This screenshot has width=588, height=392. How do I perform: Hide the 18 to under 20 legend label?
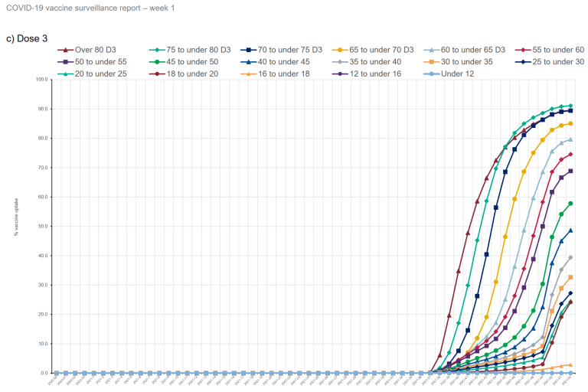click(194, 73)
